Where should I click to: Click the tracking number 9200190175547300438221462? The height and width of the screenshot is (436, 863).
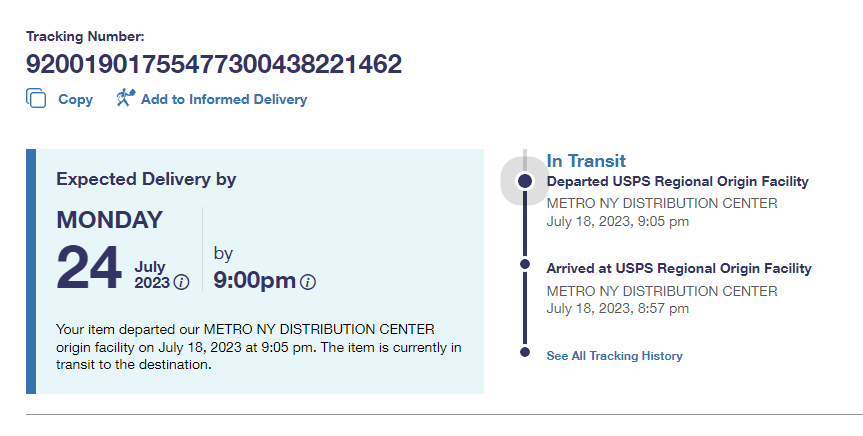point(214,65)
